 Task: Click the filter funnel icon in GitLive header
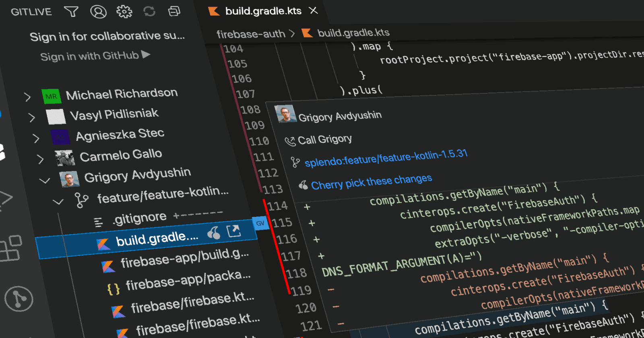point(71,12)
